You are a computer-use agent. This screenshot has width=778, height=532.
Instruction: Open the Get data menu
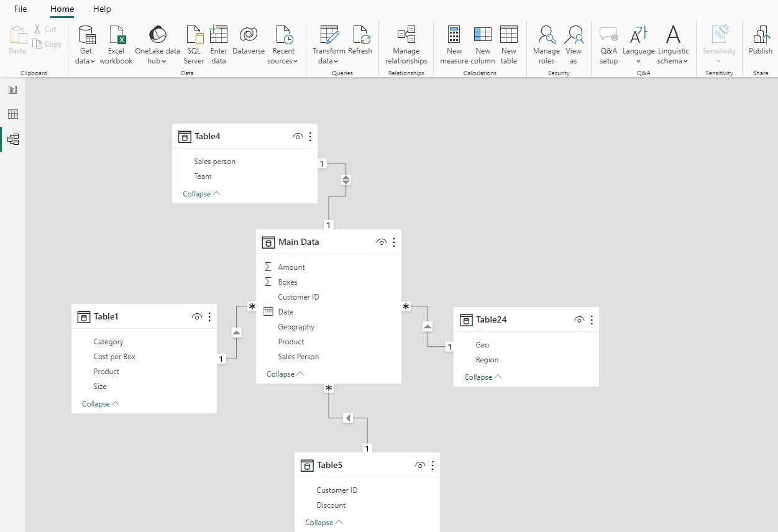point(86,45)
